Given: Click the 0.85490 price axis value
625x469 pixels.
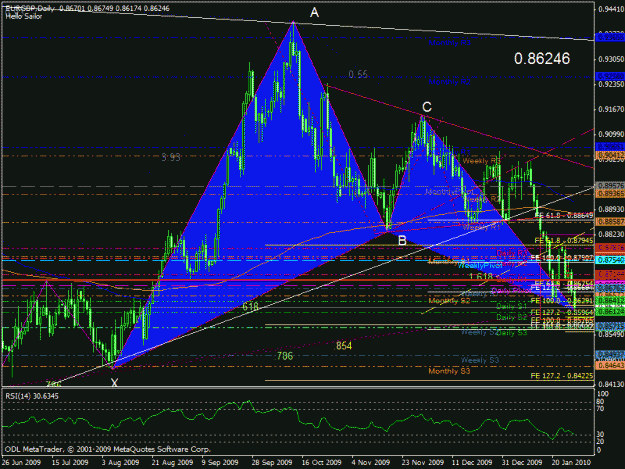Looking at the screenshot, I should [611, 334].
